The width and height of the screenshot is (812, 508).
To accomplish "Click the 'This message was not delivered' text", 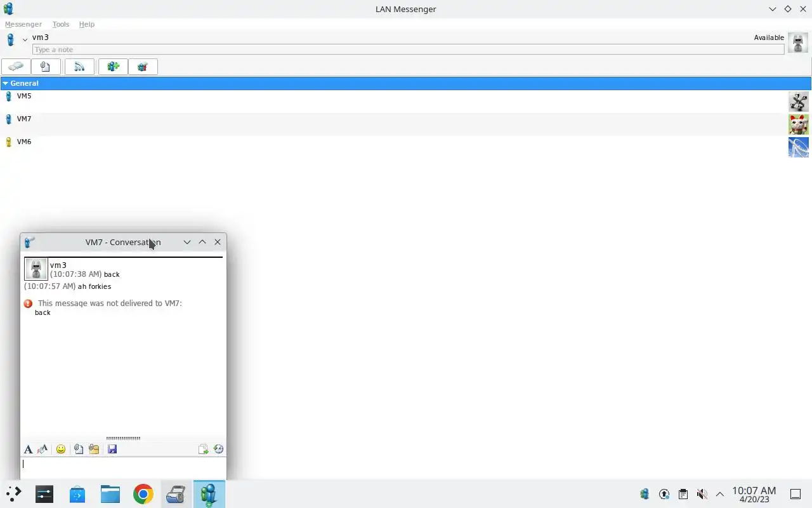I will pos(110,304).
